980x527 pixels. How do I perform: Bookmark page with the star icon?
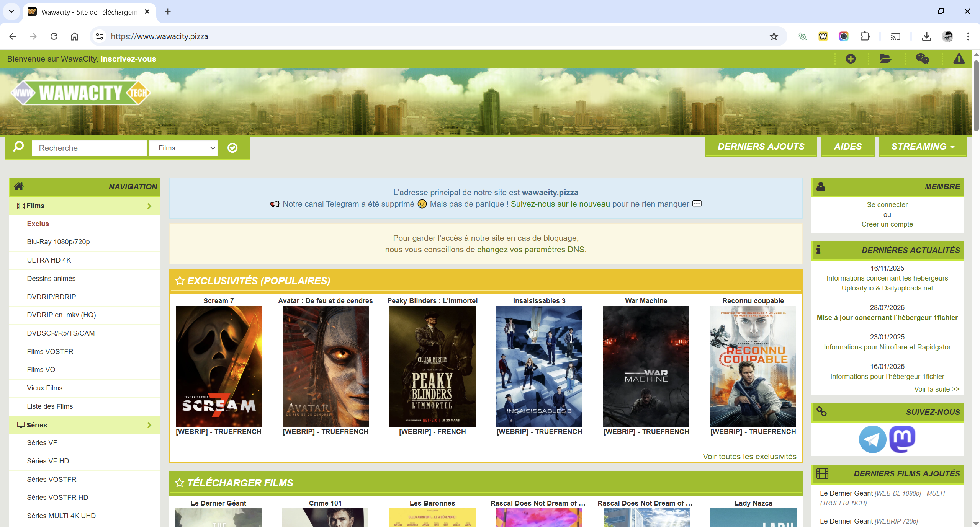click(x=774, y=36)
